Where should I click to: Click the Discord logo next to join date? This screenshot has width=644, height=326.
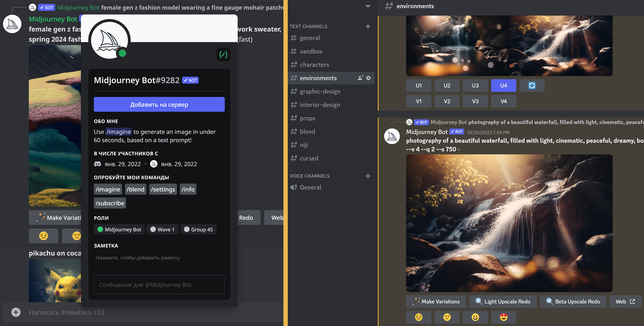coord(98,164)
